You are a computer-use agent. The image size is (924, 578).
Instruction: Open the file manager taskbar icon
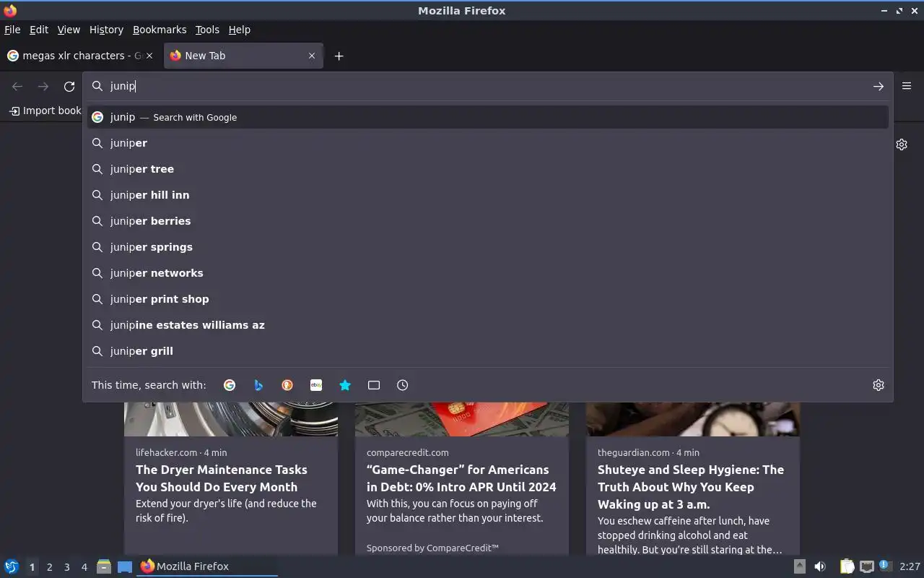[x=104, y=566]
